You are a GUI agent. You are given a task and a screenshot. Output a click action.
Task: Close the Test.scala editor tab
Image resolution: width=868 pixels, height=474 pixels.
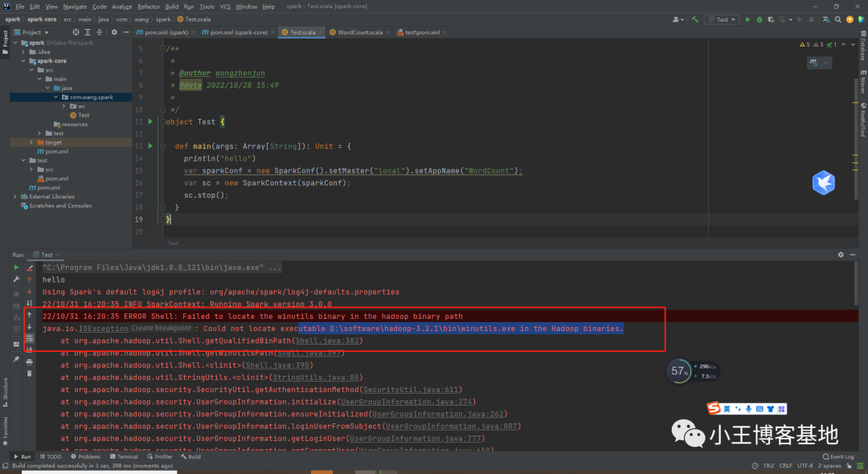click(321, 32)
